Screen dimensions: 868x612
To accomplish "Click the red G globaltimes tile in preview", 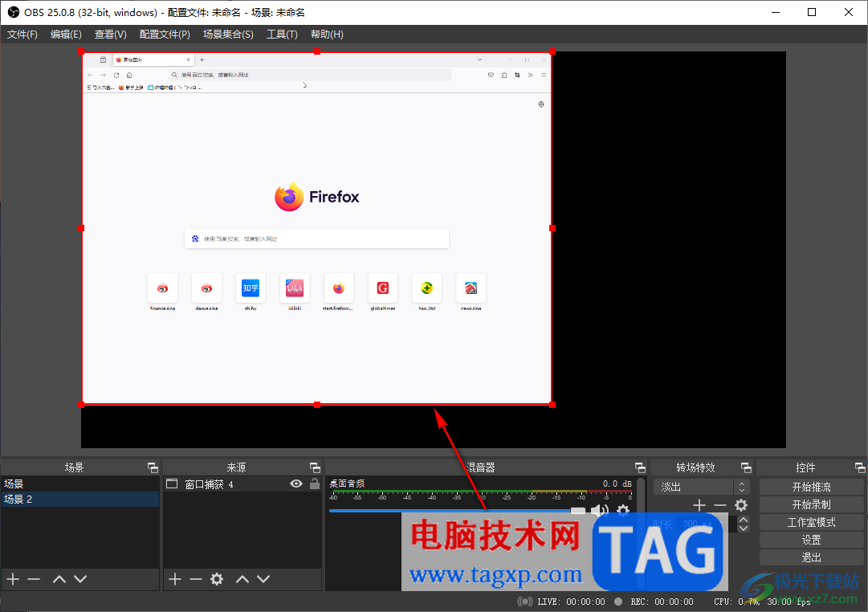I will [382, 288].
